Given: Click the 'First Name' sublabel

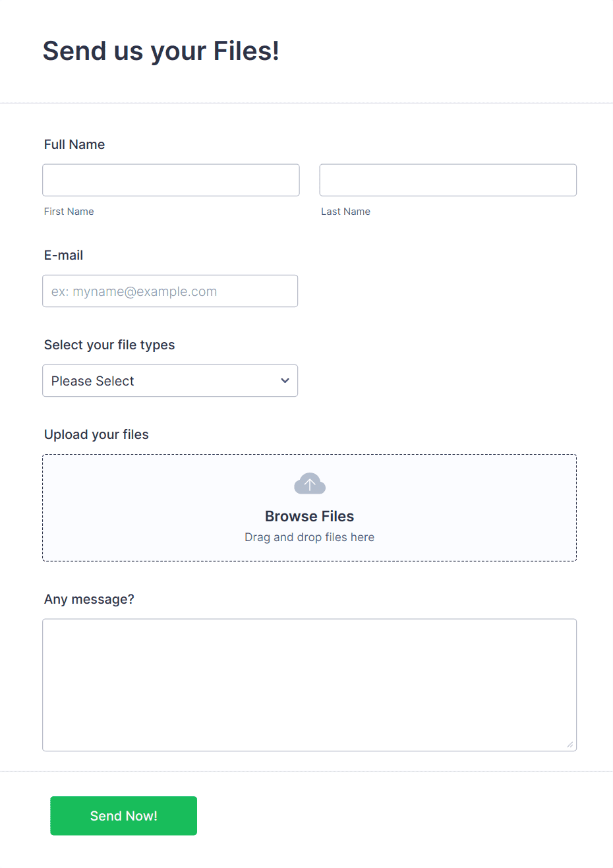Looking at the screenshot, I should 69,211.
